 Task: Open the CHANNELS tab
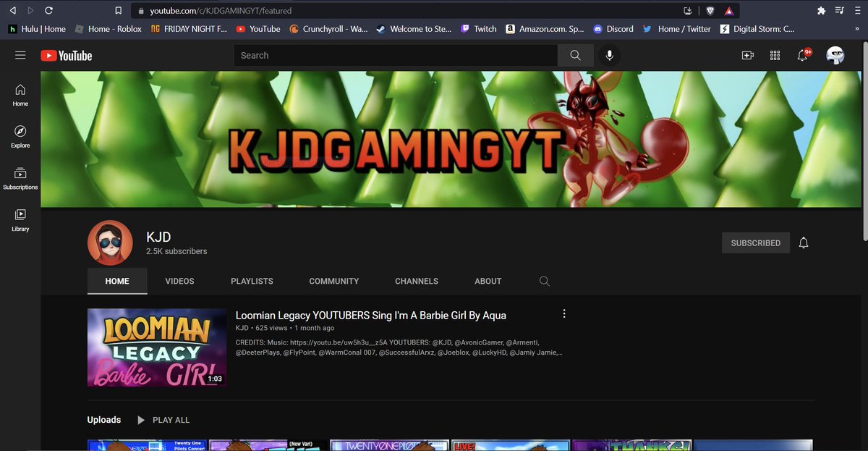tap(417, 281)
